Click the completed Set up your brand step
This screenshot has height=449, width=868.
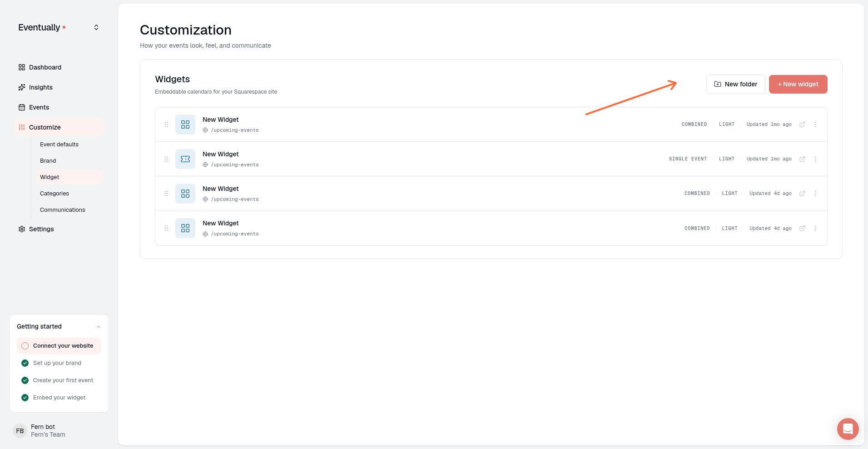(x=59, y=363)
